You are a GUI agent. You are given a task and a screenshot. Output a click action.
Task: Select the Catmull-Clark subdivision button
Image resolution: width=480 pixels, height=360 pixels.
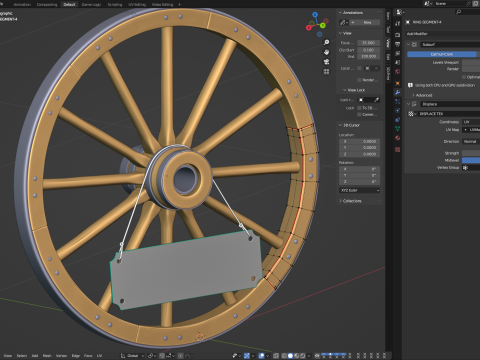(x=442, y=54)
